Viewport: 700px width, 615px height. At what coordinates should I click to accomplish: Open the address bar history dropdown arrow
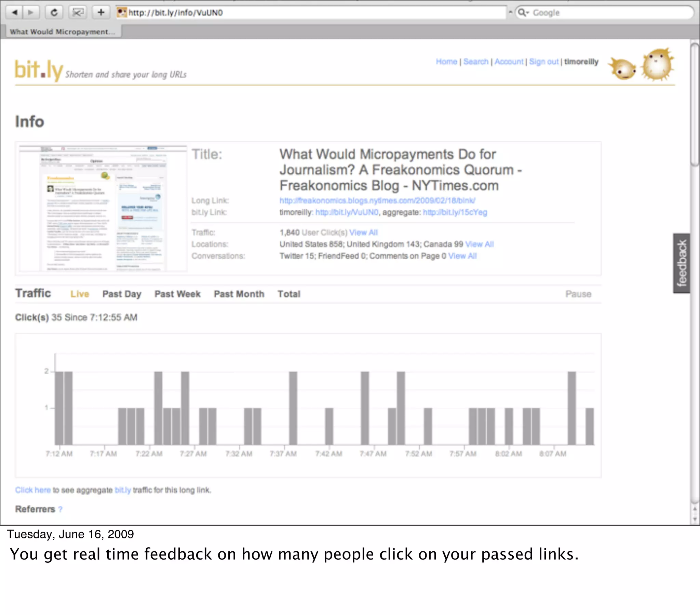(510, 12)
